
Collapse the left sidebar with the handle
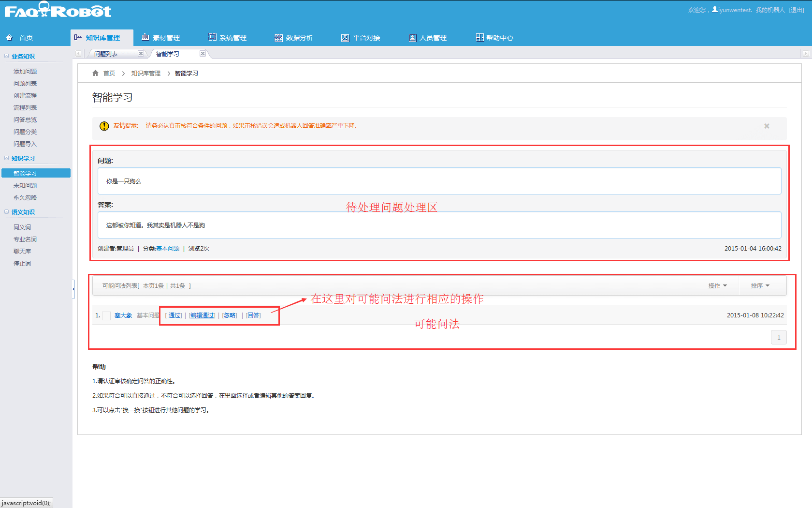pos(73,289)
